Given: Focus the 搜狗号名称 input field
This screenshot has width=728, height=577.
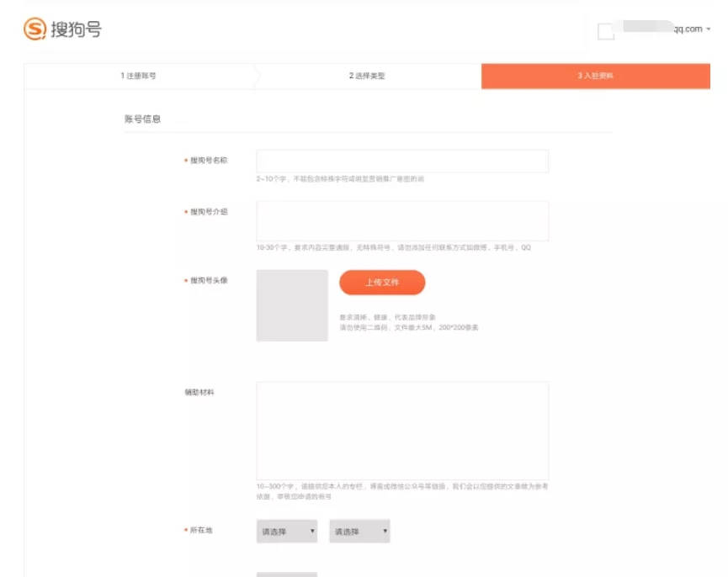Looking at the screenshot, I should (402, 161).
